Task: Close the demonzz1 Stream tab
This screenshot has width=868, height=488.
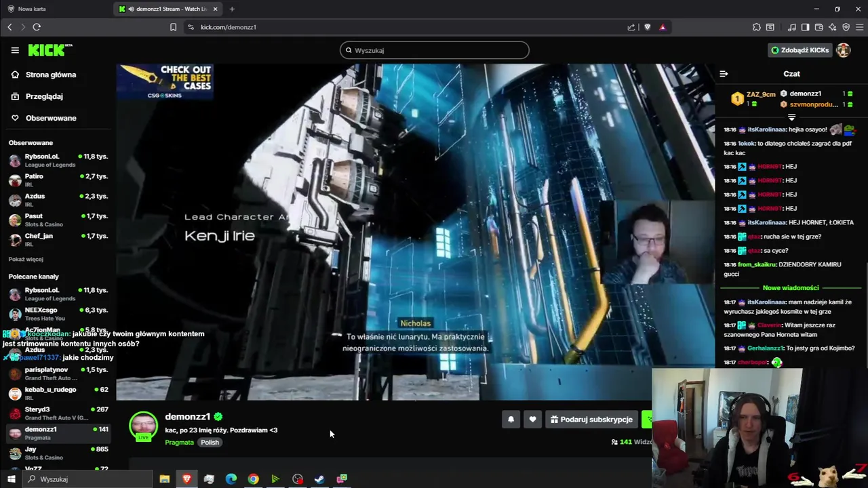Action: 216,9
